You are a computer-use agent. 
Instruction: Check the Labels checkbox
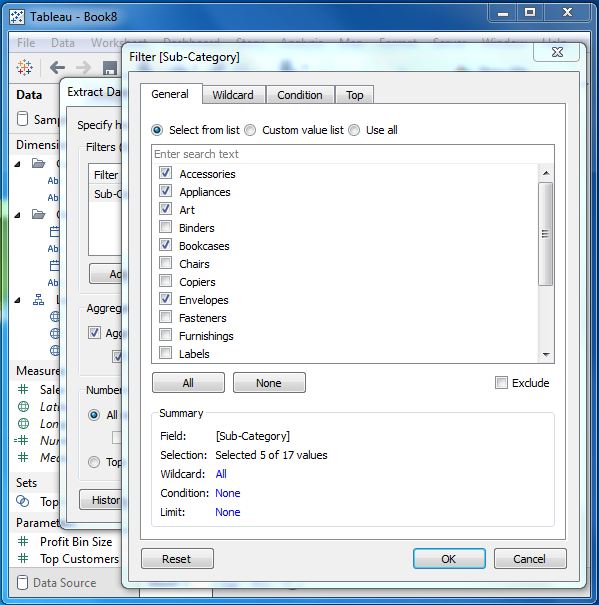[166, 353]
